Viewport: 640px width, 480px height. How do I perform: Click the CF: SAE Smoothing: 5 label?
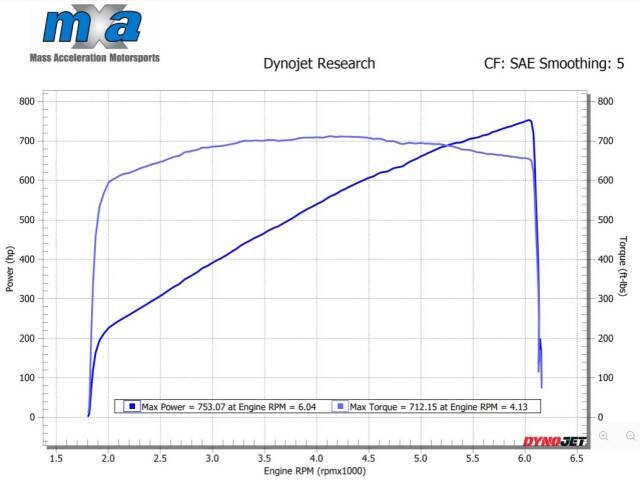click(553, 63)
